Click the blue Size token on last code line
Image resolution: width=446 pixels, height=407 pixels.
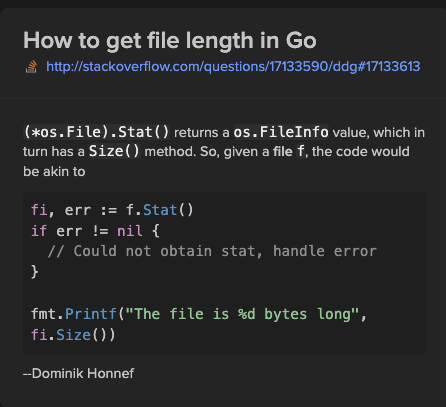73,335
